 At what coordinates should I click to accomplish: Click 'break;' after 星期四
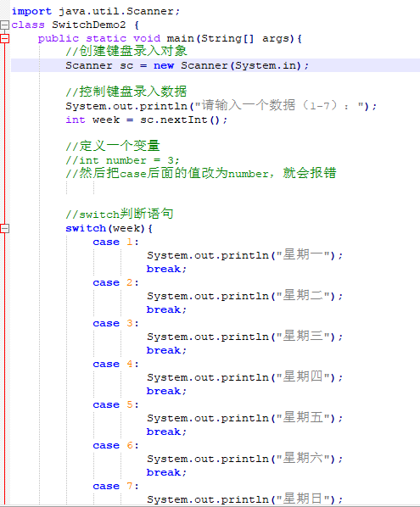click(166, 391)
